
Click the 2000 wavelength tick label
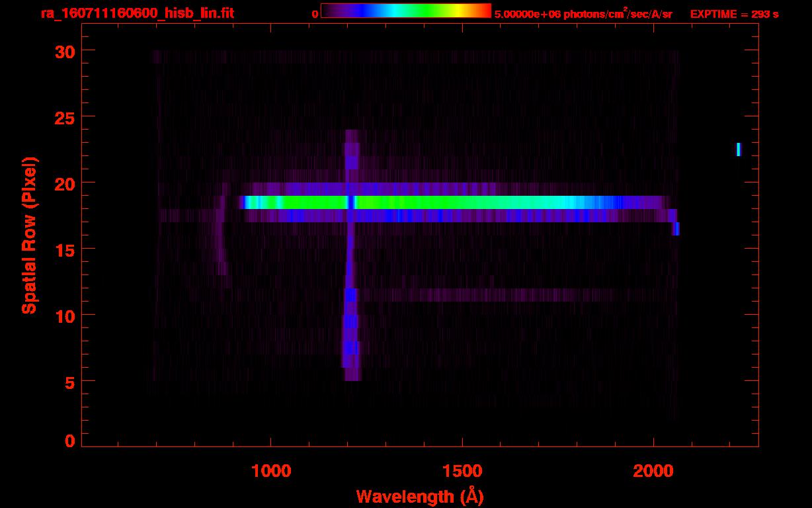653,472
